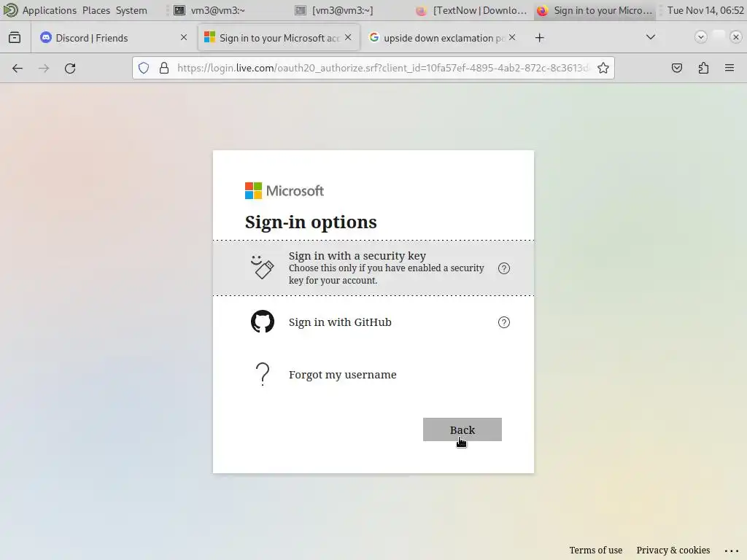Open the Pocket save icon
Image resolution: width=747 pixels, height=560 pixels.
[x=676, y=68]
